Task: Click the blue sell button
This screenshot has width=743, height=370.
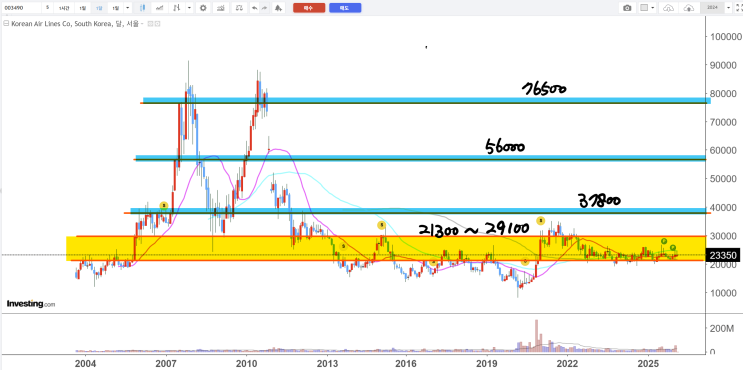Action: (x=345, y=8)
